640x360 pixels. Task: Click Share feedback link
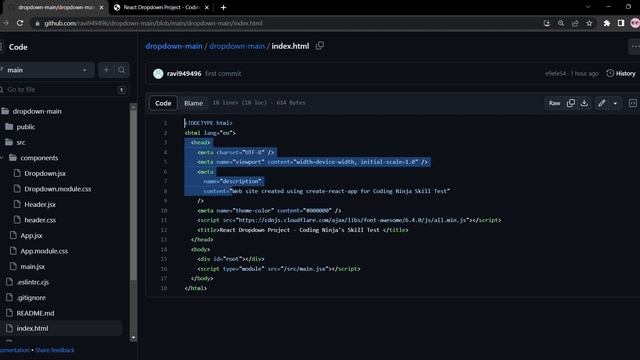(55, 350)
